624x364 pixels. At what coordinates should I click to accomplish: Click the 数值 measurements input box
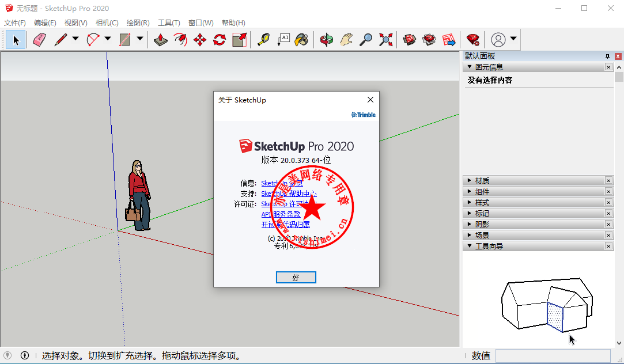pyautogui.click(x=553, y=355)
